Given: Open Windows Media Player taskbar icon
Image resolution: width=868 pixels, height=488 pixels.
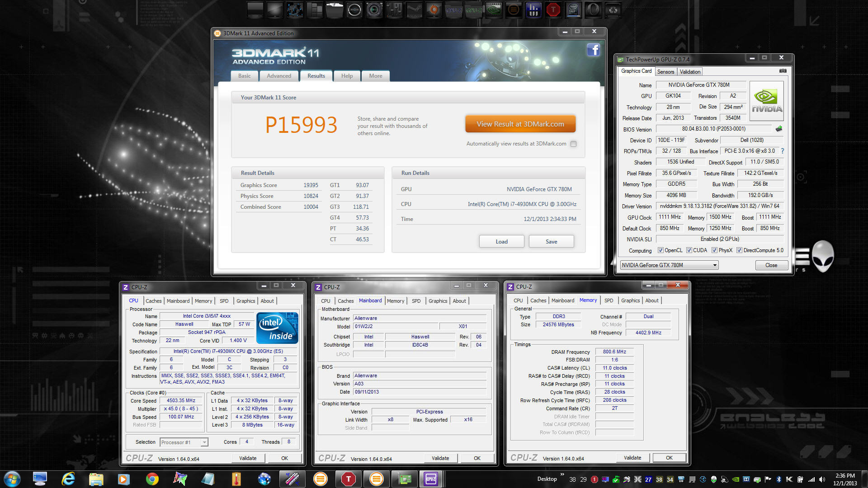Looking at the screenshot, I should tap(124, 479).
